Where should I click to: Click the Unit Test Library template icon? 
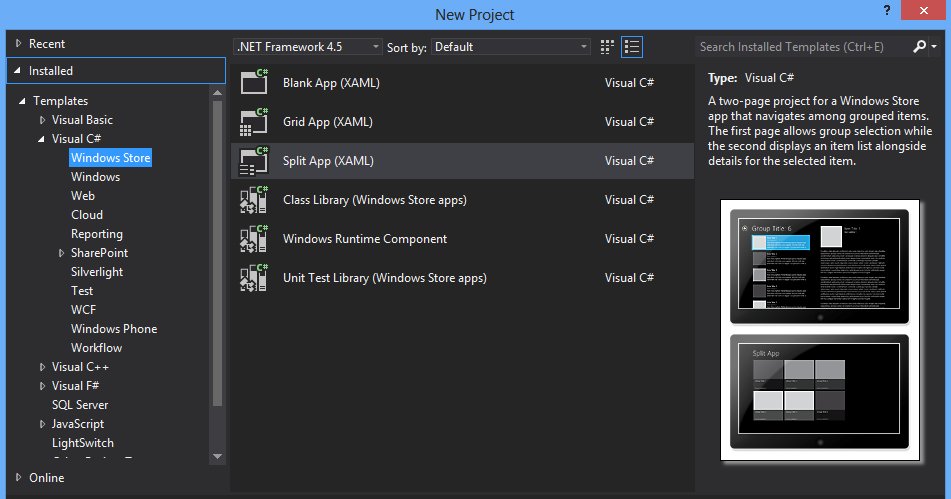(x=254, y=278)
